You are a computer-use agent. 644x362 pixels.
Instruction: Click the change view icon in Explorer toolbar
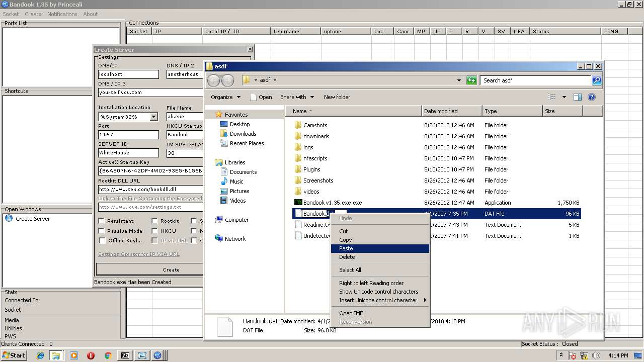[x=552, y=97]
